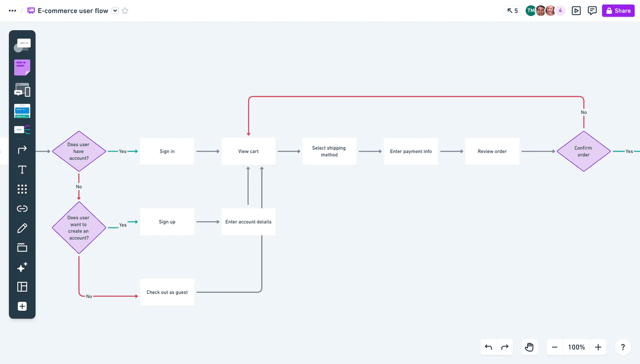
Task: Start a Talktrack with the play icon
Action: point(576,10)
